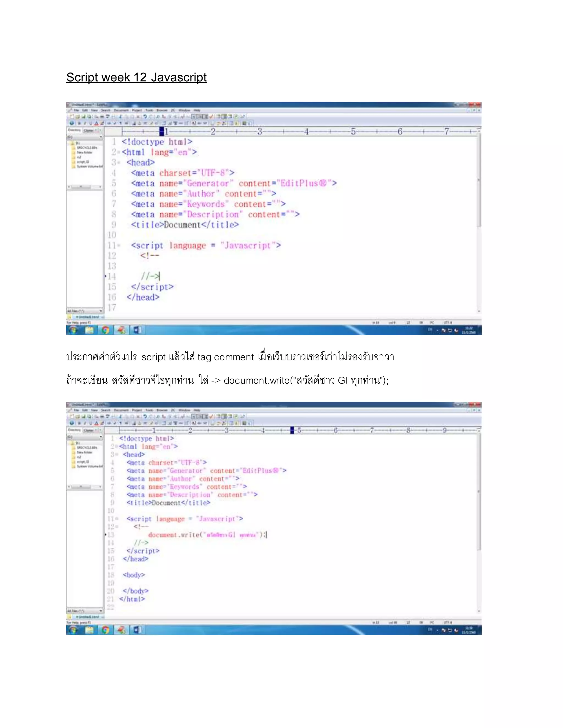Screen dimensions: 563x728
Task: Toggle Italic in upper EditPlus HTML toolbar
Action: pos(85,123)
